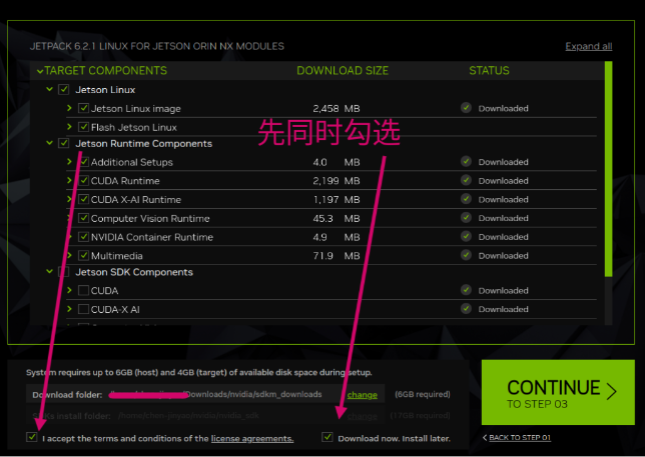Collapse the Target Components section
The image size is (645, 457).
pyautogui.click(x=40, y=71)
